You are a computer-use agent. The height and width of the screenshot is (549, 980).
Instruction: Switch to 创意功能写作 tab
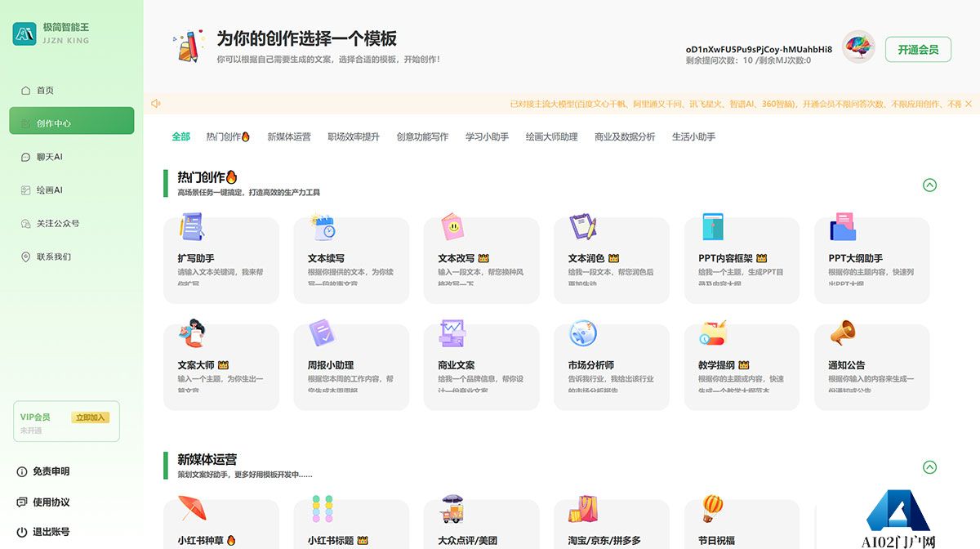tap(422, 137)
